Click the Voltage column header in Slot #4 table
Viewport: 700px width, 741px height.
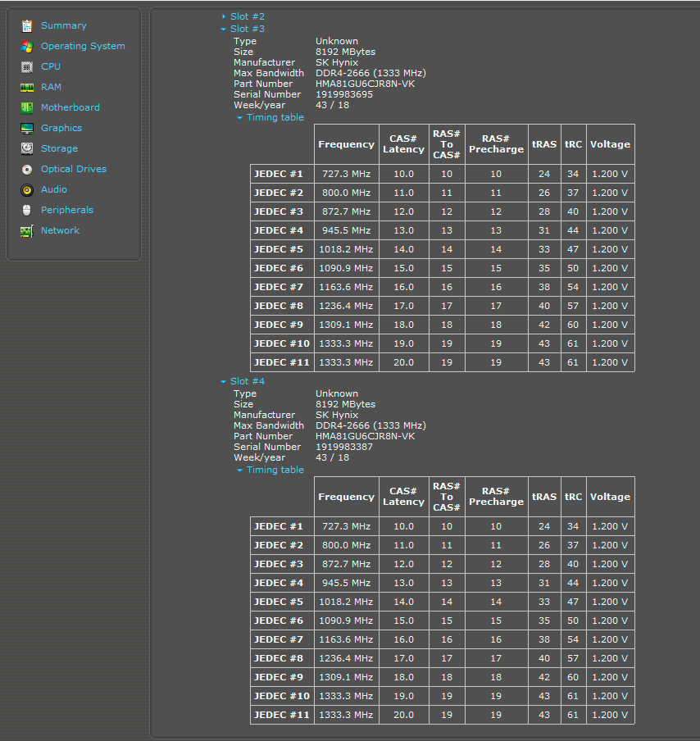[610, 497]
